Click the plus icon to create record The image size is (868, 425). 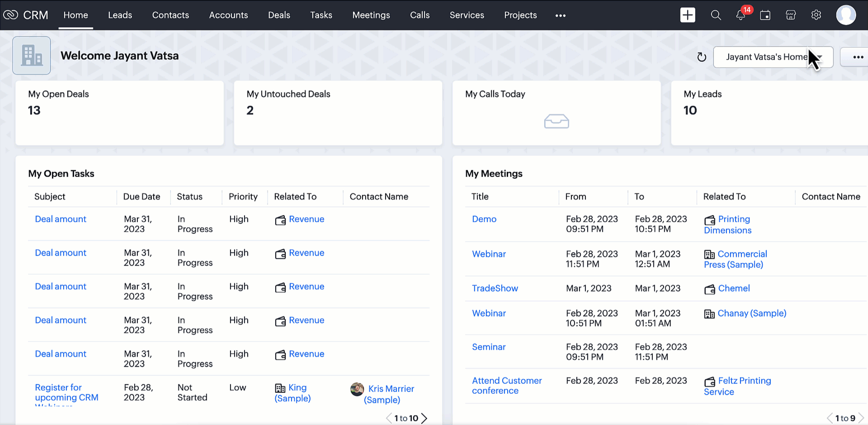click(687, 15)
